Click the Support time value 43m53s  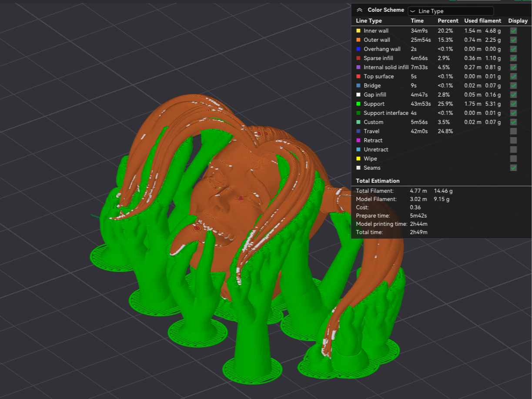click(421, 104)
